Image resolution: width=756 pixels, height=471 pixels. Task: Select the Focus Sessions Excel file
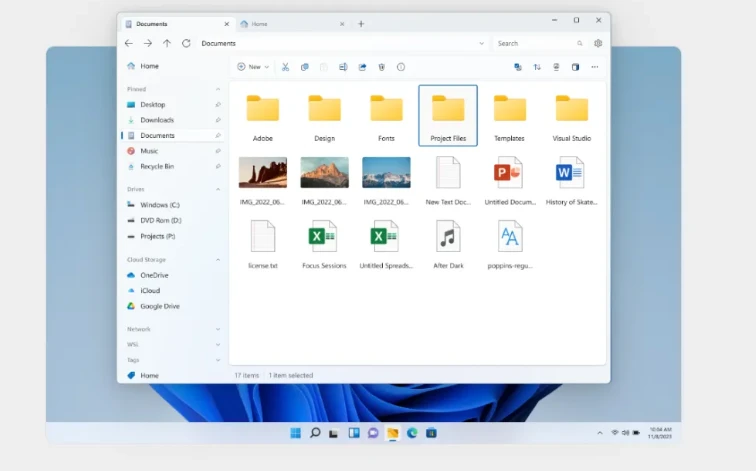(x=324, y=244)
